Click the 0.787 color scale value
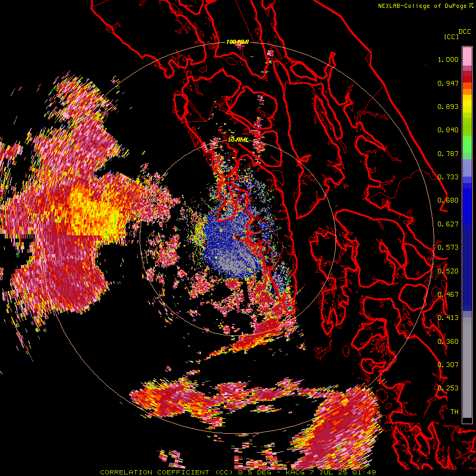The height and width of the screenshot is (476, 476). (x=448, y=153)
